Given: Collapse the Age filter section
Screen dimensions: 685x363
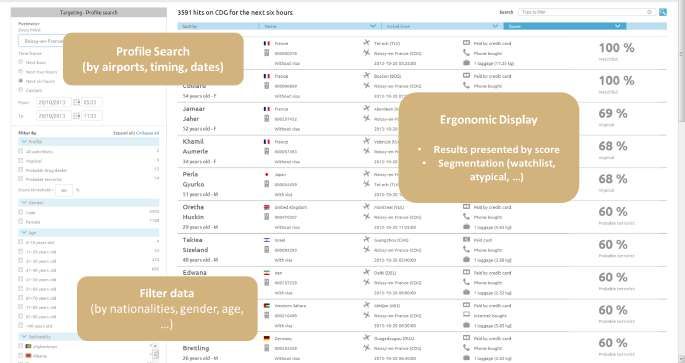Looking at the screenshot, I should coord(24,232).
